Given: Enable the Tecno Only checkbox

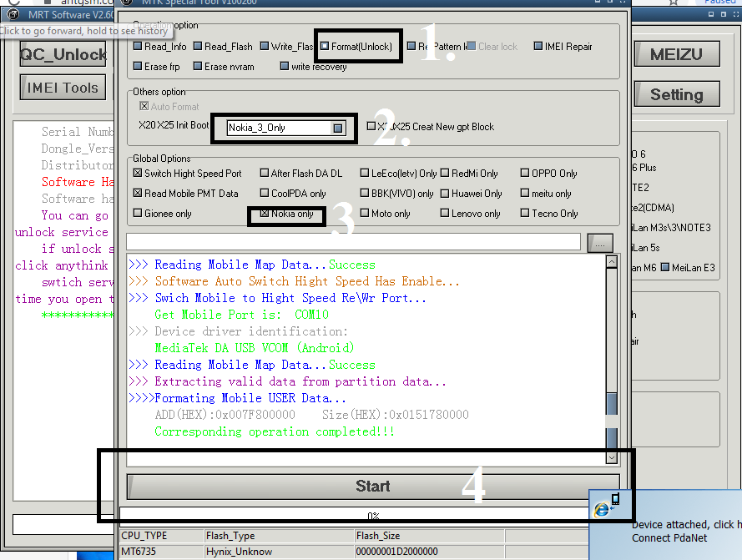Looking at the screenshot, I should pos(525,213).
